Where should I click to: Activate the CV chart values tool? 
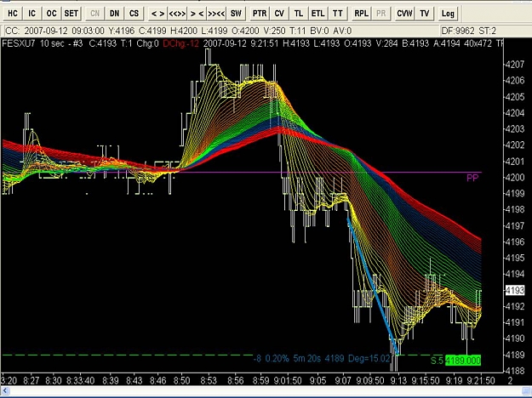[x=279, y=14]
